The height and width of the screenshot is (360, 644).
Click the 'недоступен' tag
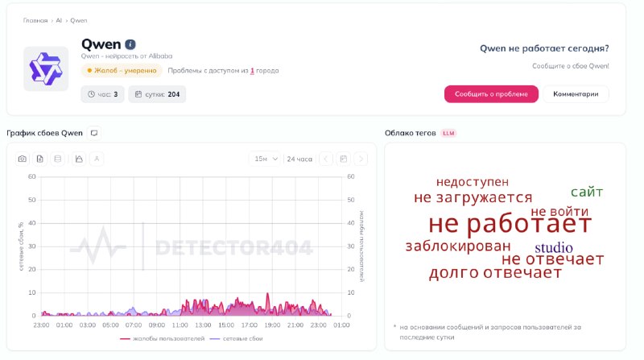click(x=473, y=182)
